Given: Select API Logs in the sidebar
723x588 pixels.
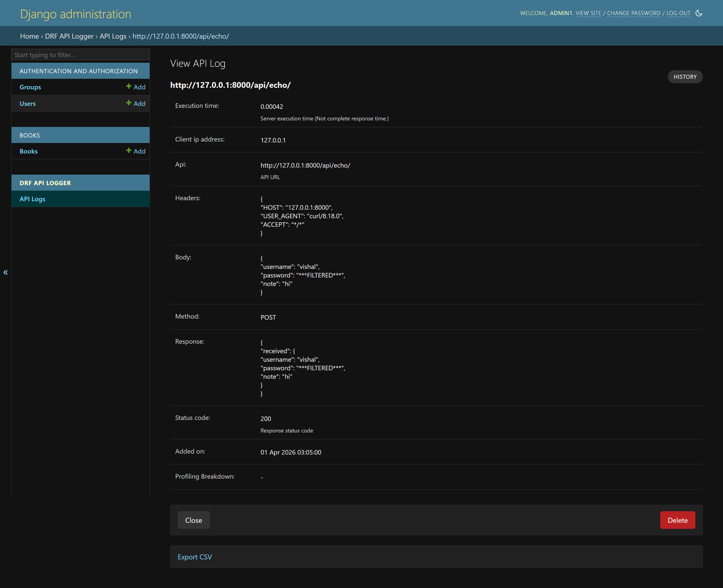Looking at the screenshot, I should tap(33, 199).
